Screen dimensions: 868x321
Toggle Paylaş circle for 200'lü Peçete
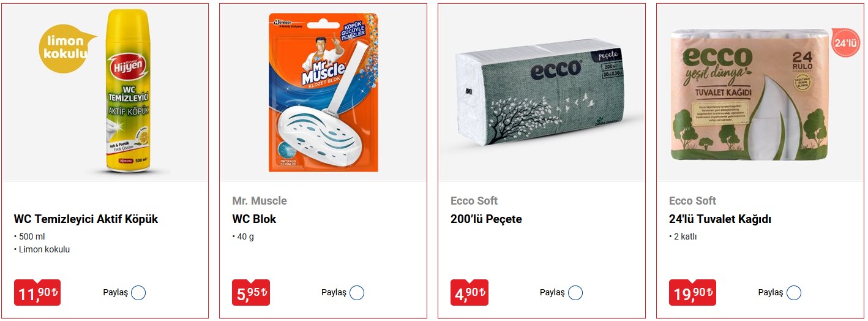point(575,293)
